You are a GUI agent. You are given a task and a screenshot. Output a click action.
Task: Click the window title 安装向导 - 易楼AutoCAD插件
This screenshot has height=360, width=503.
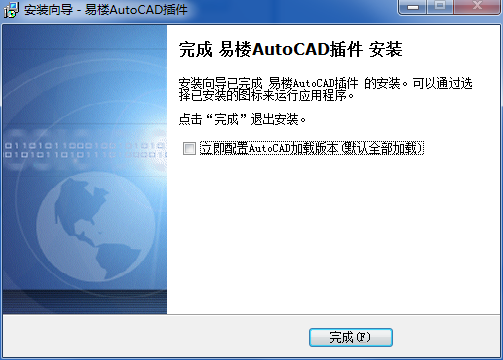point(106,10)
